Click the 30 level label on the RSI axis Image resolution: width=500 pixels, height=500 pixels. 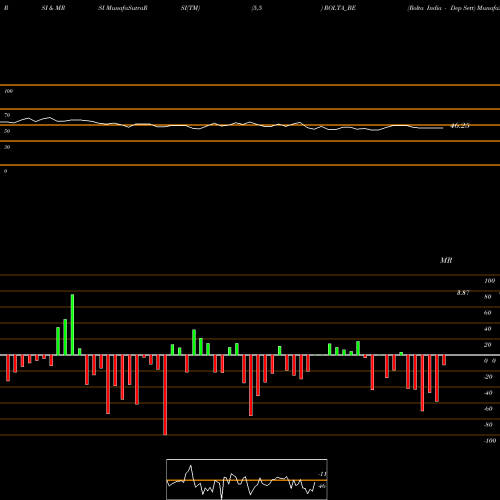point(7,147)
